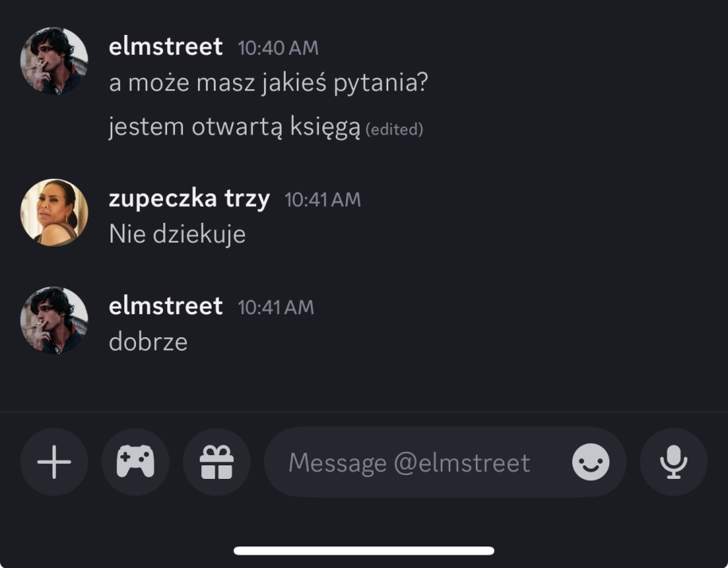Tap elmstreet's name above "dobrze"

coord(165,306)
